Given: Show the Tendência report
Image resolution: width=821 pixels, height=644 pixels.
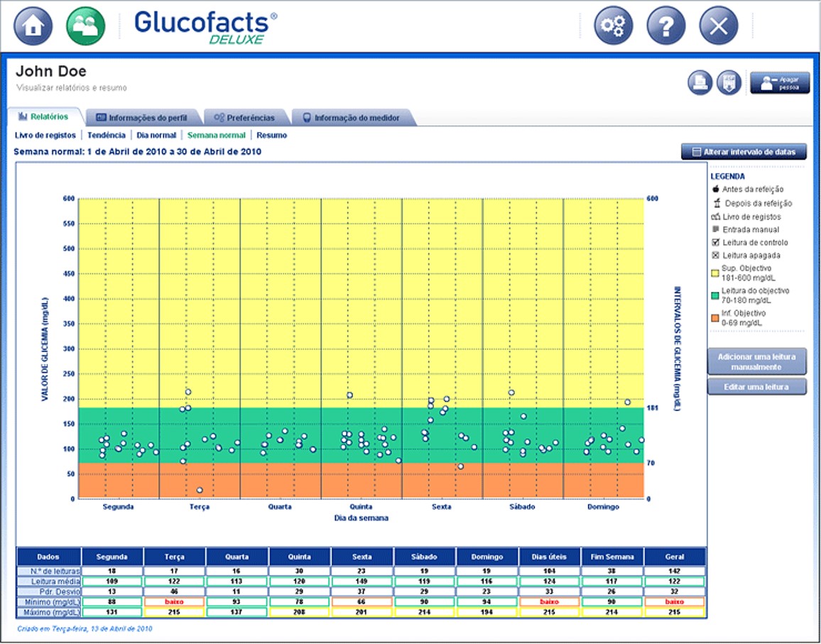Looking at the screenshot, I should (107, 135).
